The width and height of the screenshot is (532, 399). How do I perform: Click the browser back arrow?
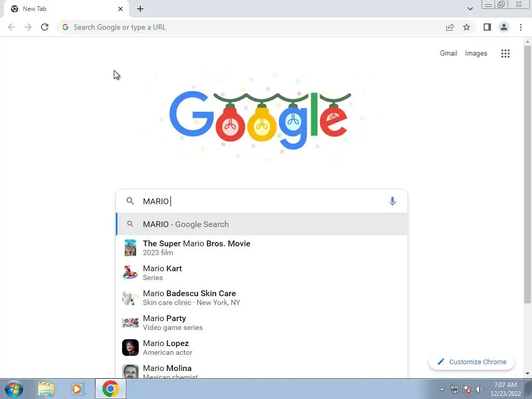click(11, 27)
